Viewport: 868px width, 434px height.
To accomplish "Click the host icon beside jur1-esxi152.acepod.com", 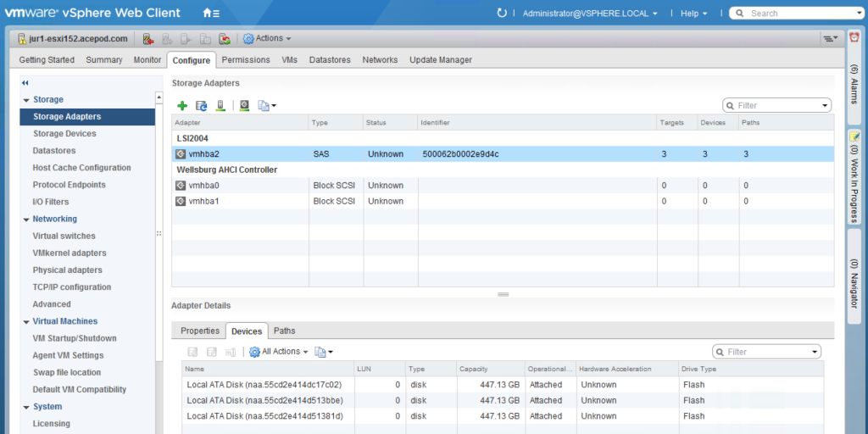I will pyautogui.click(x=21, y=39).
